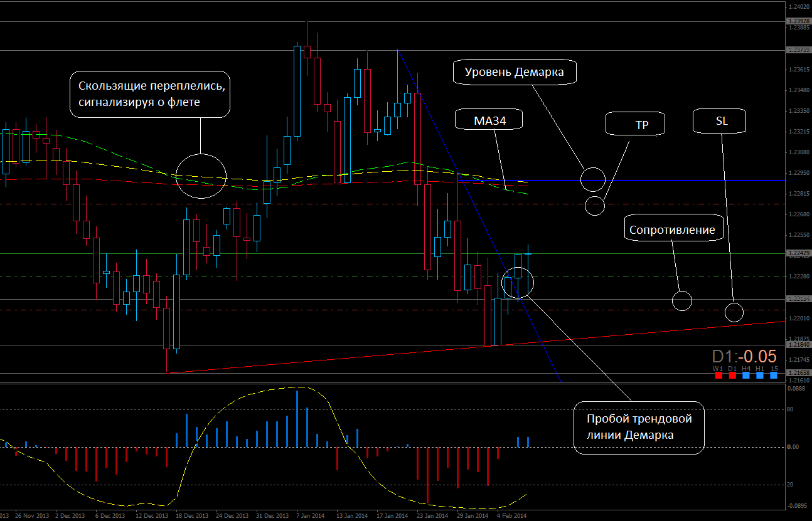
Task: Click the 1.23080 price scale value
Action: pyautogui.click(x=799, y=152)
